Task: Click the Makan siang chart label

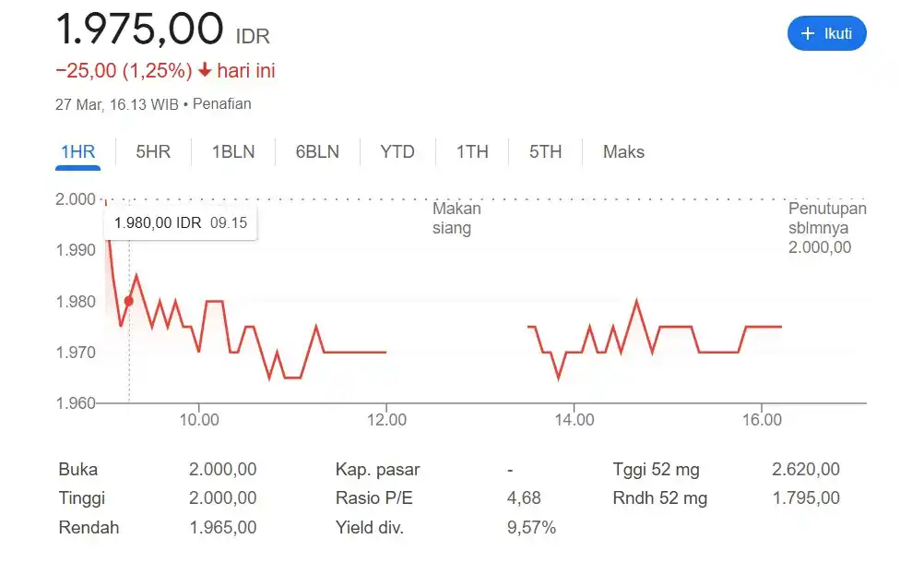Action: [456, 219]
